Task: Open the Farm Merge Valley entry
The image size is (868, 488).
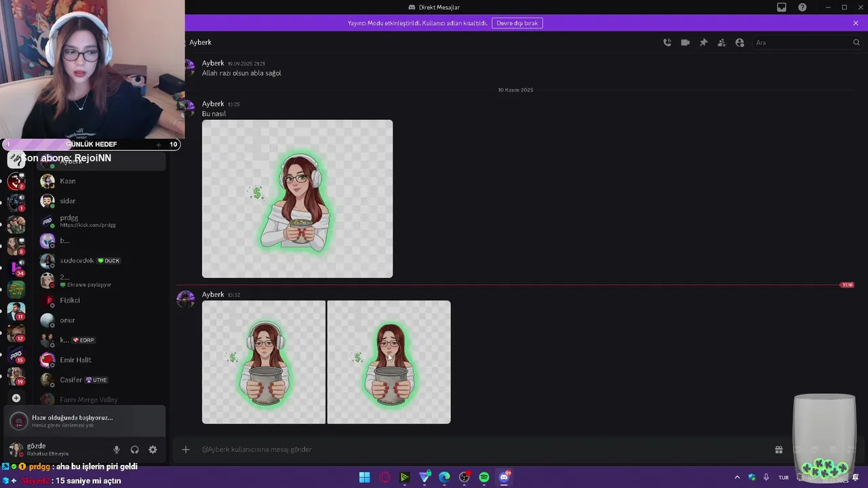Action: tap(102, 400)
